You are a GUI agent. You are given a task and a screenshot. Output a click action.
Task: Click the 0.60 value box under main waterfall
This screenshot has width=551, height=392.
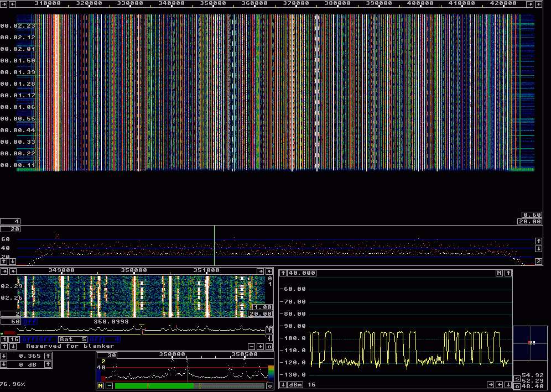click(x=532, y=215)
